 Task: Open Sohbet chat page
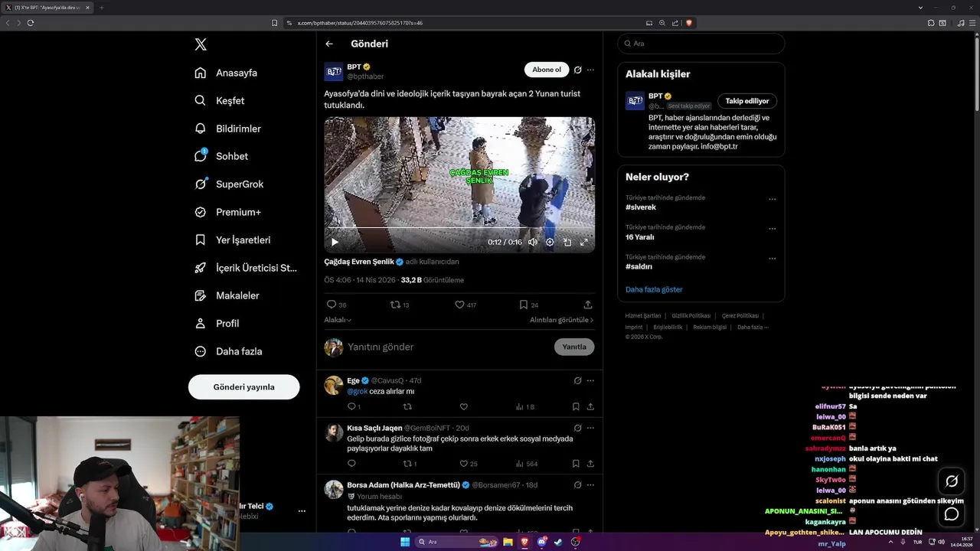(221, 156)
